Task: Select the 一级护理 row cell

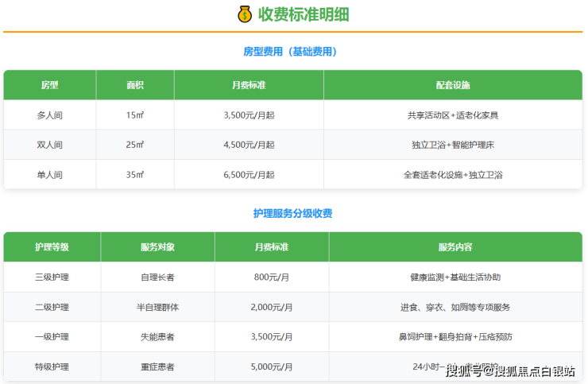Action: (52, 337)
